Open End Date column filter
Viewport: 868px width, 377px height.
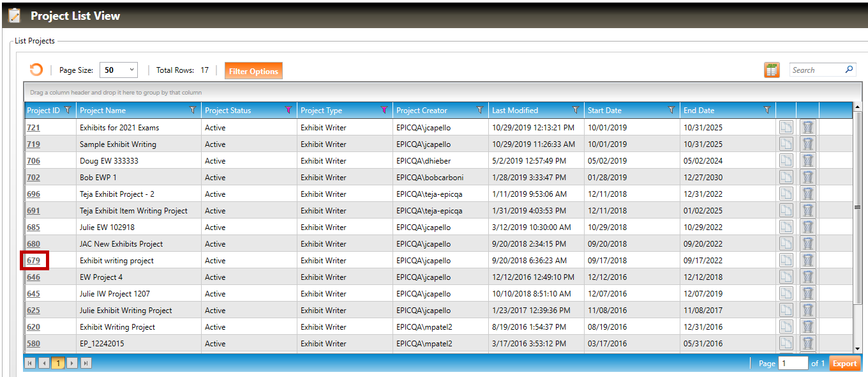[767, 110]
